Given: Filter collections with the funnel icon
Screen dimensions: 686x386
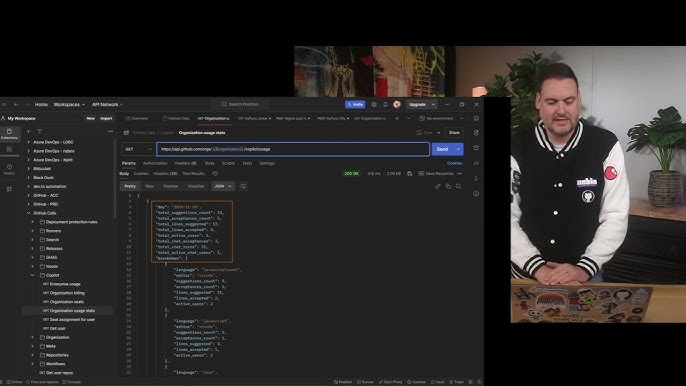Looking at the screenshot, I should point(39,131).
